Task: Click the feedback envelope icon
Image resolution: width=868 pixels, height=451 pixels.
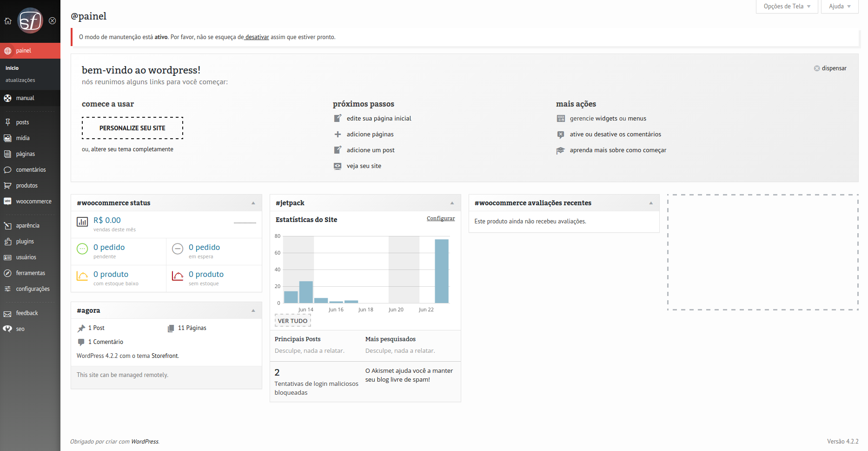Action: tap(8, 314)
